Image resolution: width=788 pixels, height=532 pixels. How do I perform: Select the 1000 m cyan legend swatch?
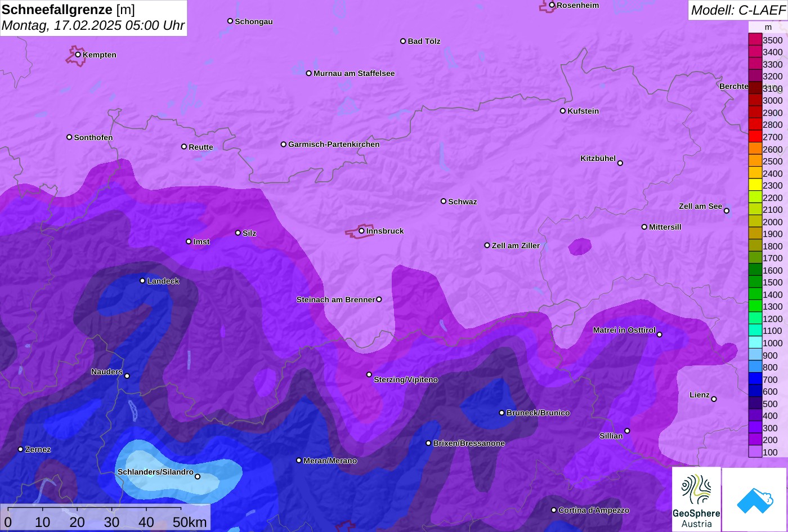point(755,342)
